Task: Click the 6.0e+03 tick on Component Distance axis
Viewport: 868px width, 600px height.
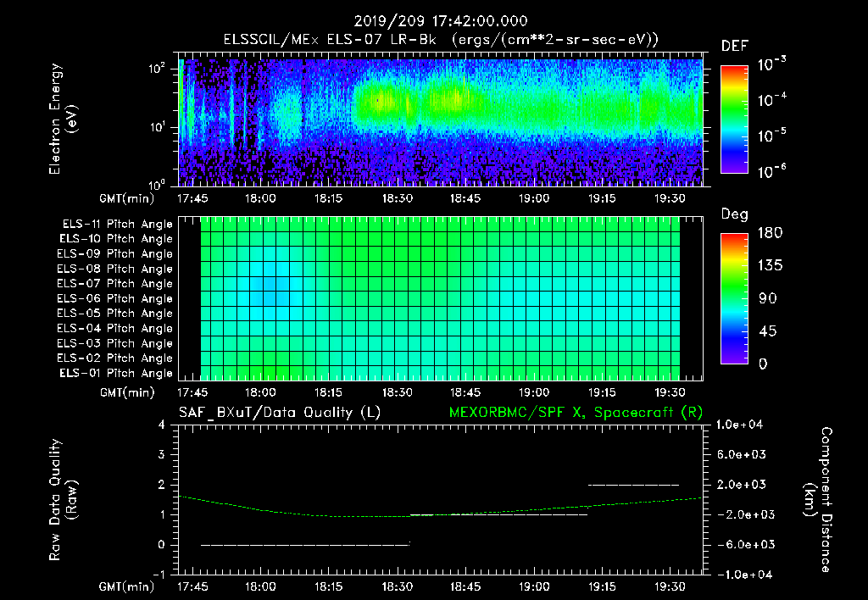Action: [742, 454]
